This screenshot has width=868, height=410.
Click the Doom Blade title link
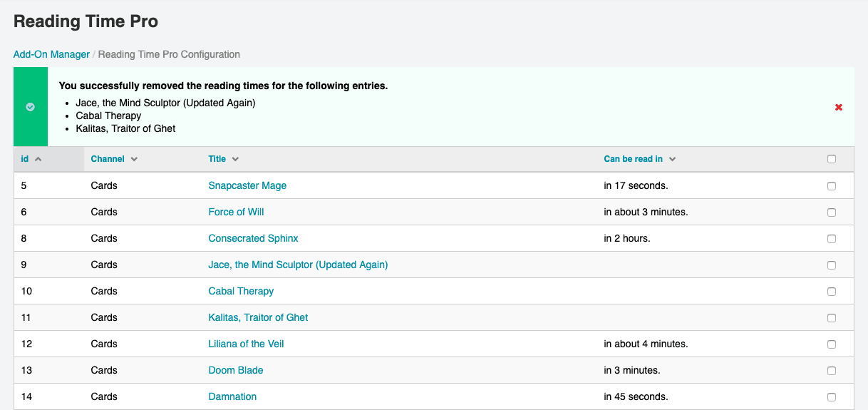click(236, 370)
